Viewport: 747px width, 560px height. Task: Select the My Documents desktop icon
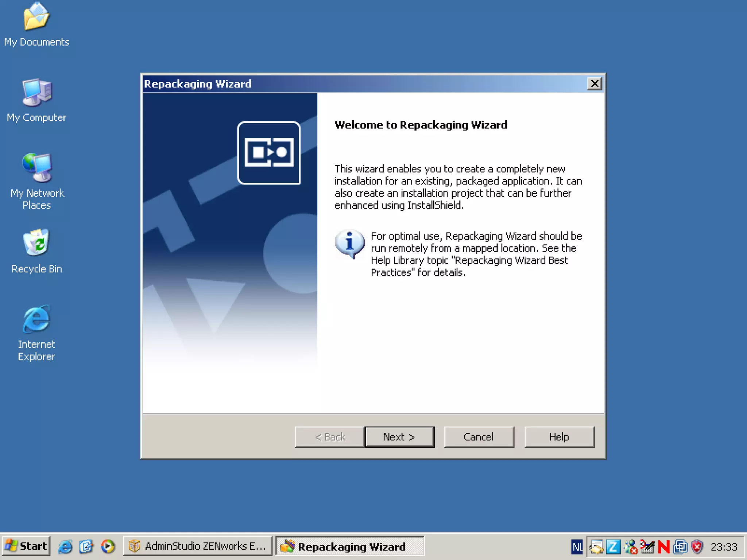point(36,25)
